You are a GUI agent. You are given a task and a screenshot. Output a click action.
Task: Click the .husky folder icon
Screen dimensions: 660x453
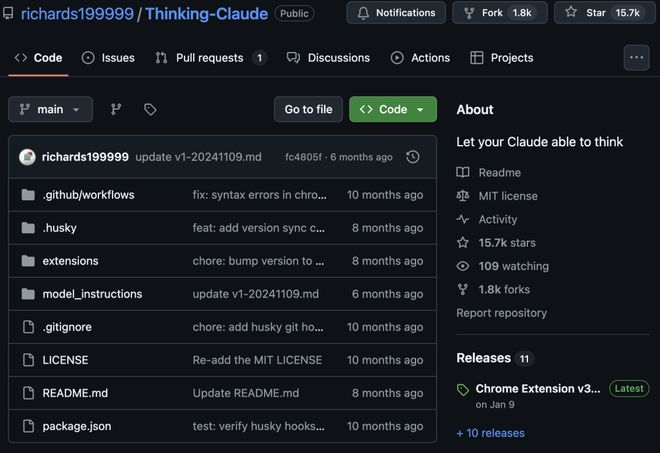tap(28, 228)
